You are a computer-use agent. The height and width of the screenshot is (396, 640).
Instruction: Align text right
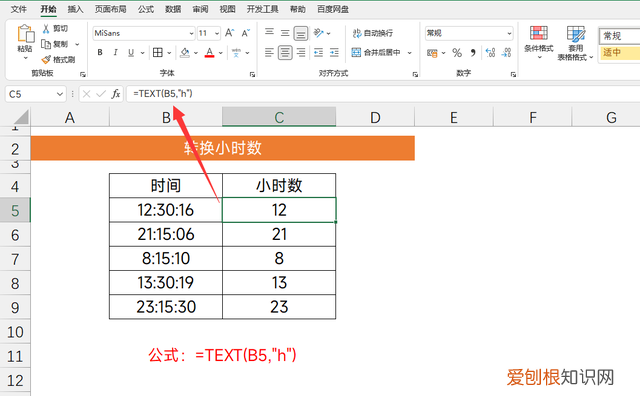point(301,52)
